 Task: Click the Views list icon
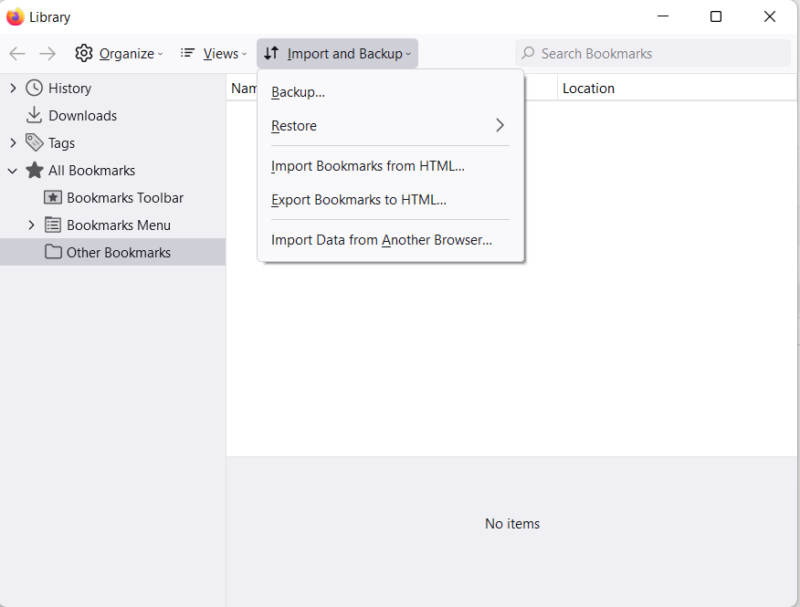click(x=187, y=53)
